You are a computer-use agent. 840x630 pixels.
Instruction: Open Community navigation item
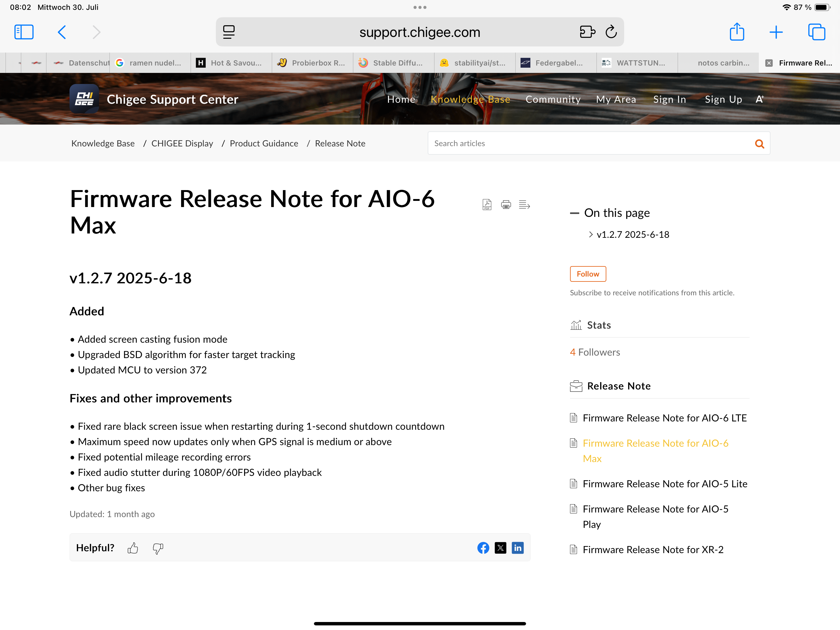553,99
